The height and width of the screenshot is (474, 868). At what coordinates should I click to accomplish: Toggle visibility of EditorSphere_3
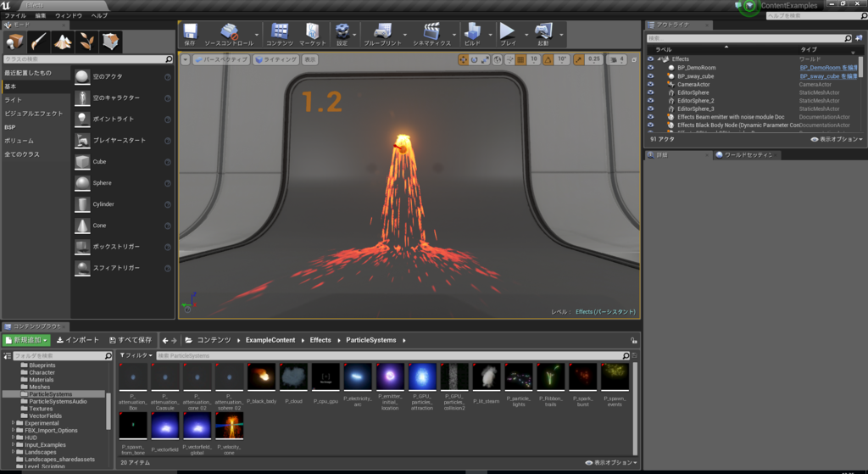point(650,109)
